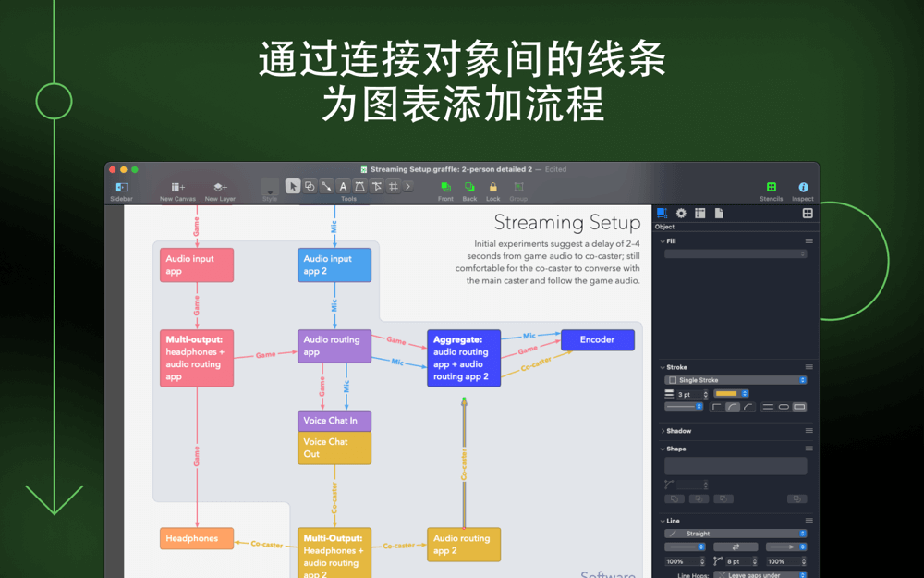This screenshot has width=924, height=578.
Task: Open the Single Stroke type dropdown
Action: (736, 380)
